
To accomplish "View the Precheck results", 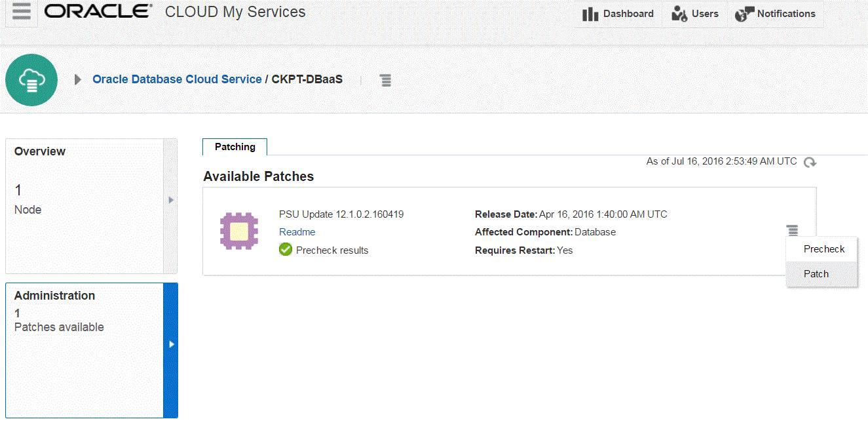I will click(332, 250).
